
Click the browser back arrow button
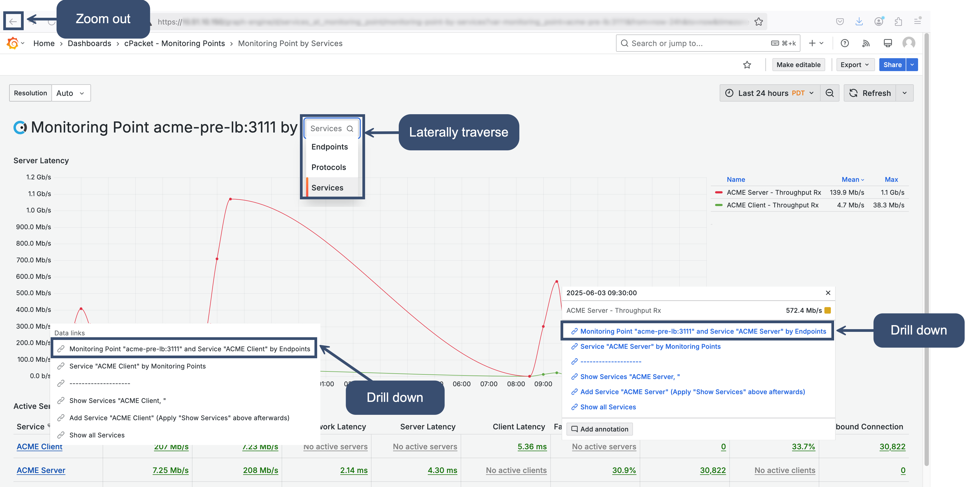(x=13, y=21)
